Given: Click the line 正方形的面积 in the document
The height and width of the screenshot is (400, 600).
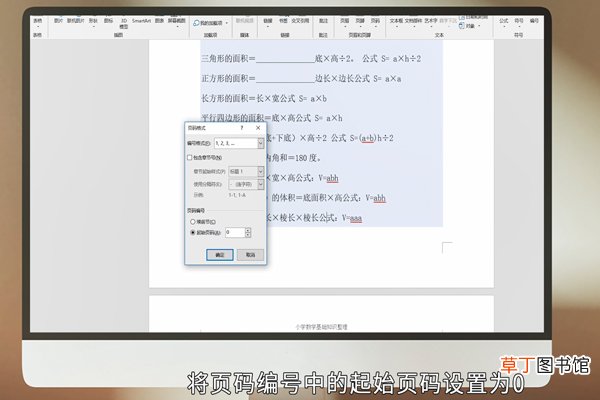Looking at the screenshot, I should 301,78.
